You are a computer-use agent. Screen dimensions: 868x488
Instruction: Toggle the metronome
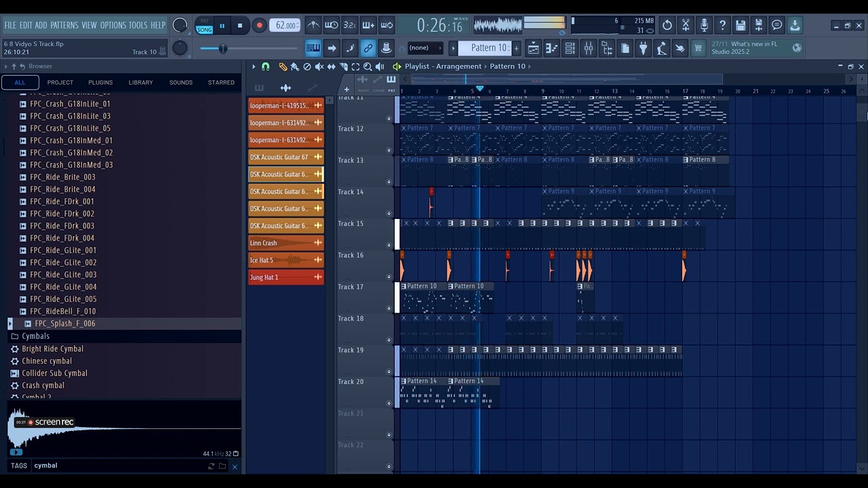[x=313, y=26]
